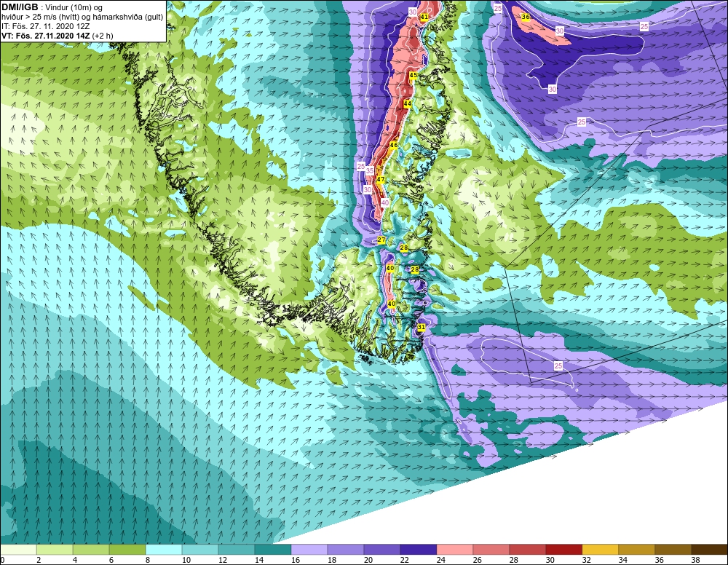This screenshot has height=565, width=728.
Task: Click the legend scale value 32
Action: point(587,561)
